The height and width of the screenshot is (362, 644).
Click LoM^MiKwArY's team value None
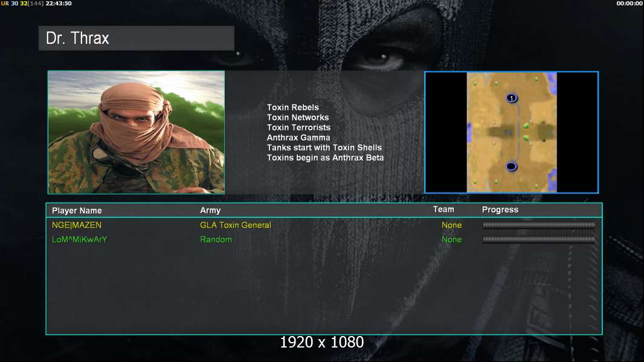tap(451, 240)
